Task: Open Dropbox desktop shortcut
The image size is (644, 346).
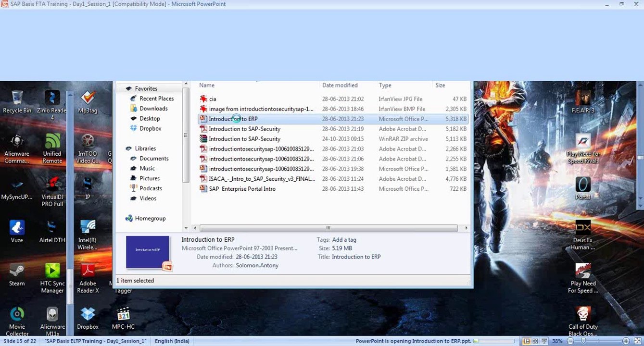Action: (88, 319)
